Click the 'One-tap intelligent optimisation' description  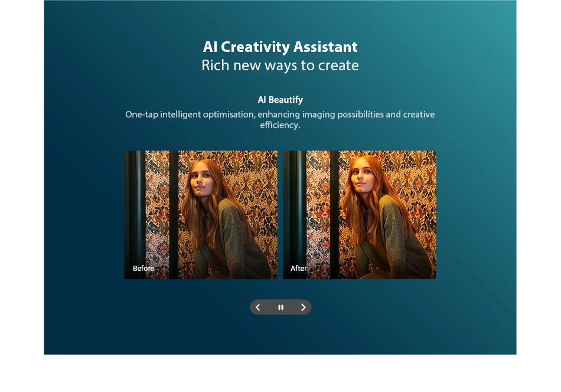(x=280, y=119)
